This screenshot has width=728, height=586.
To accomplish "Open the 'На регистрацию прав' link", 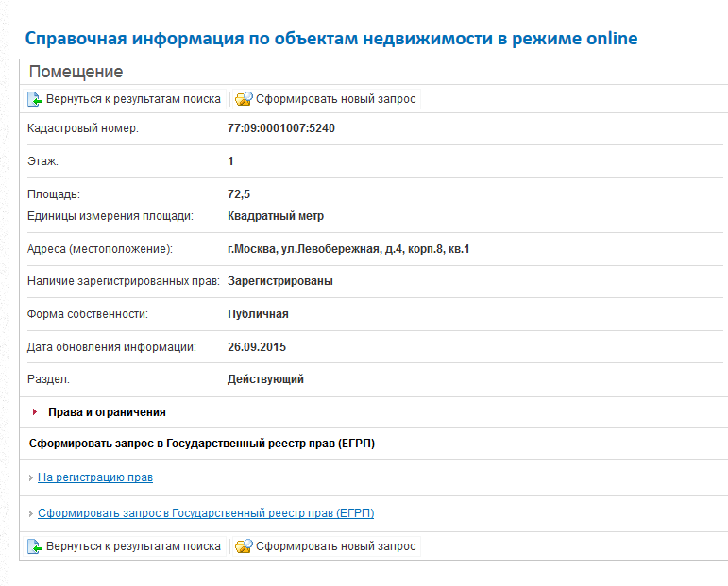I will click(95, 477).
